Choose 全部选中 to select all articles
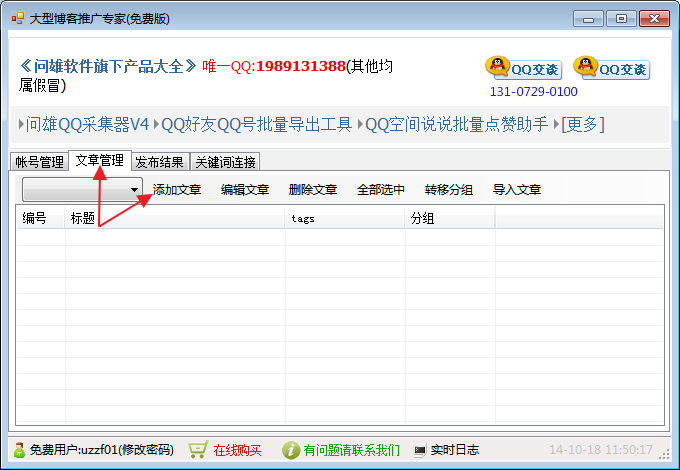Viewport: 680px width, 470px height. click(381, 189)
